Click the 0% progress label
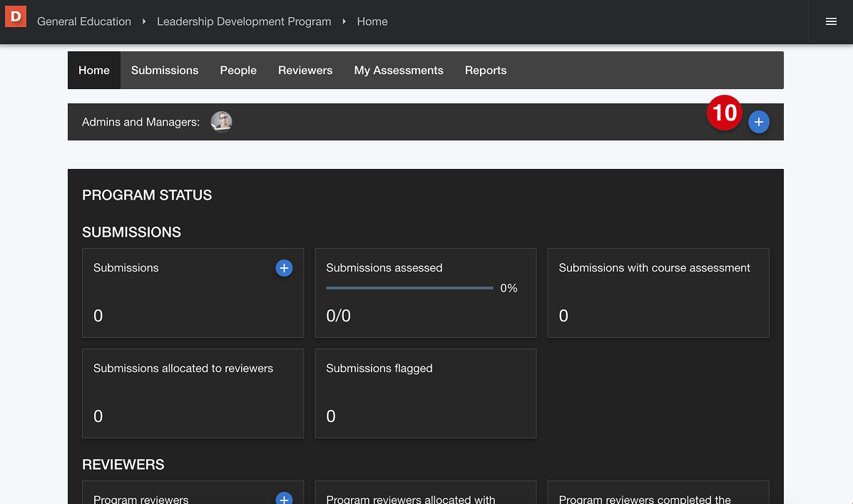The image size is (853, 504). (509, 288)
